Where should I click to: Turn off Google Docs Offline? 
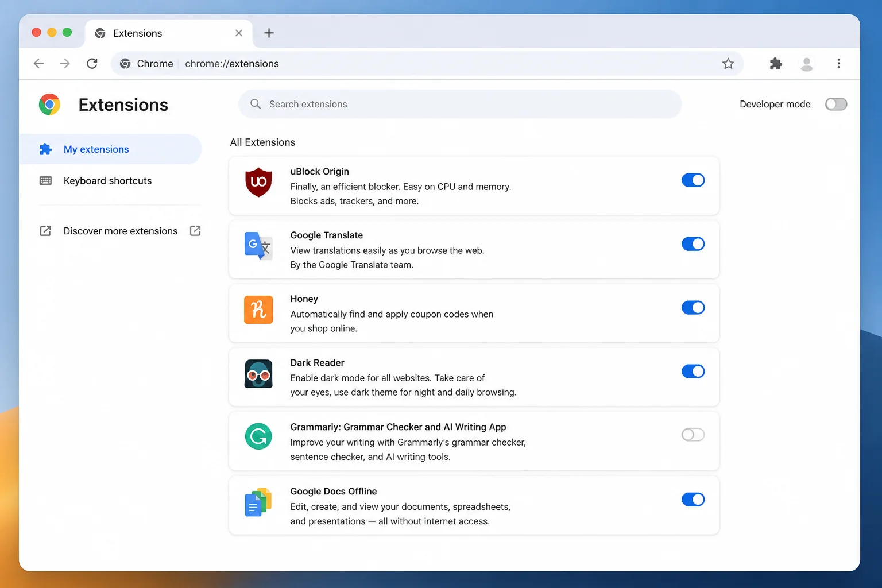coord(693,500)
